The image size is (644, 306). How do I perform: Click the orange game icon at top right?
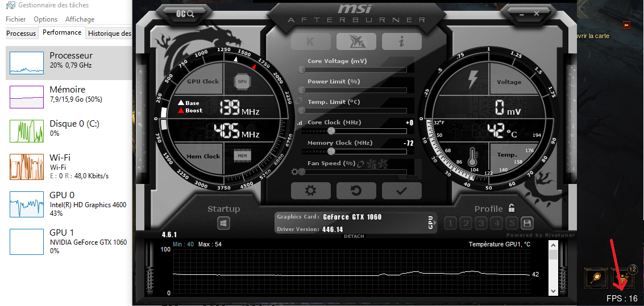tap(626, 25)
